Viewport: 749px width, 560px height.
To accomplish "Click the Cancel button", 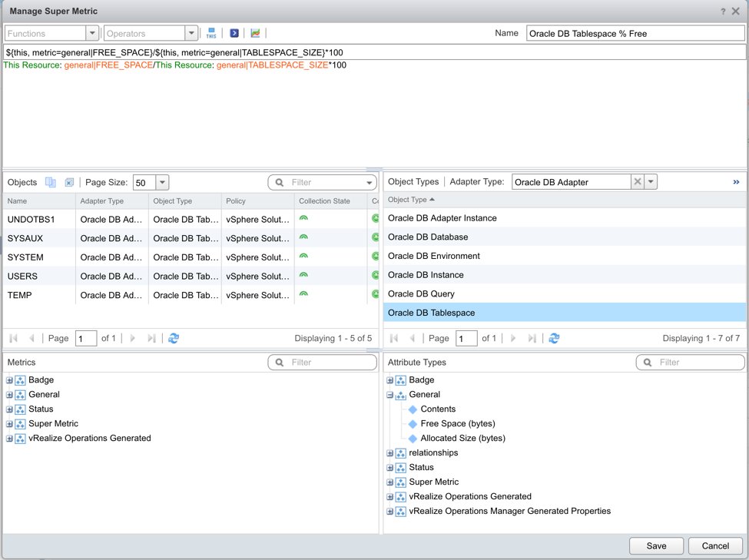I will tap(715, 545).
